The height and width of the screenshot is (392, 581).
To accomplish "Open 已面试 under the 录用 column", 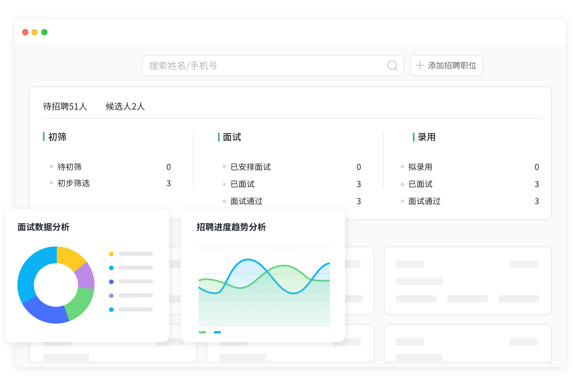I will [470, 184].
